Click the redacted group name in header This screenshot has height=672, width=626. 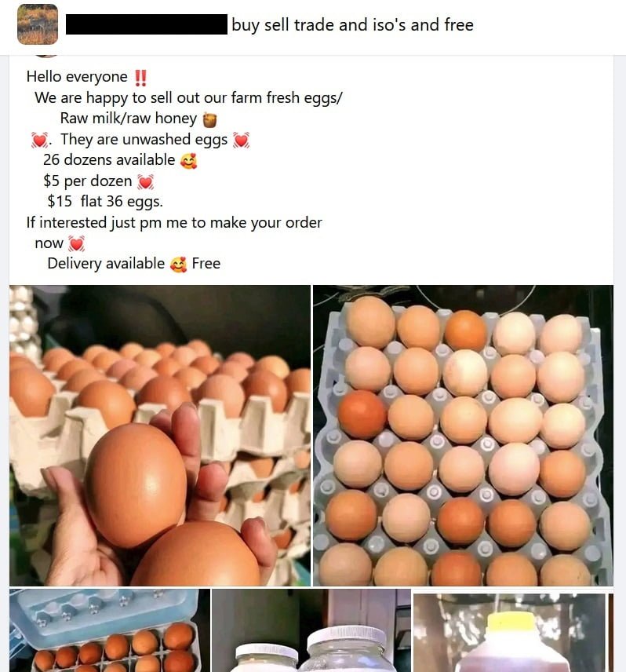147,24
